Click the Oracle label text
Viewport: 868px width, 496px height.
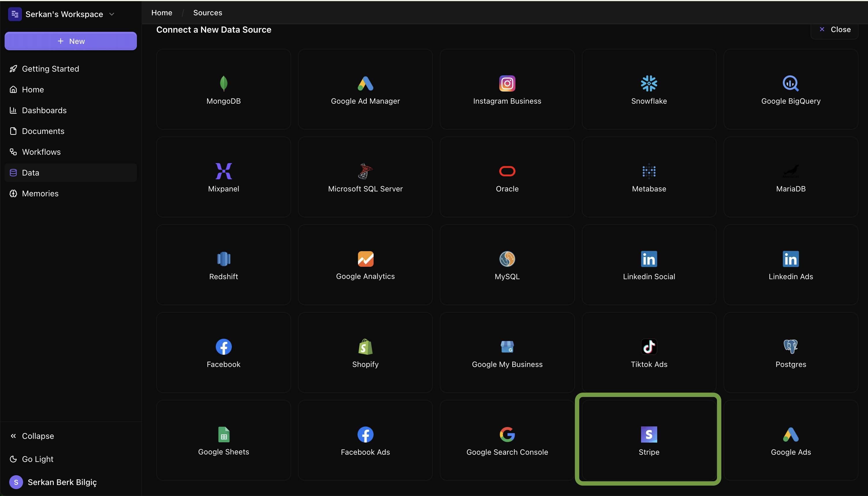pos(507,189)
